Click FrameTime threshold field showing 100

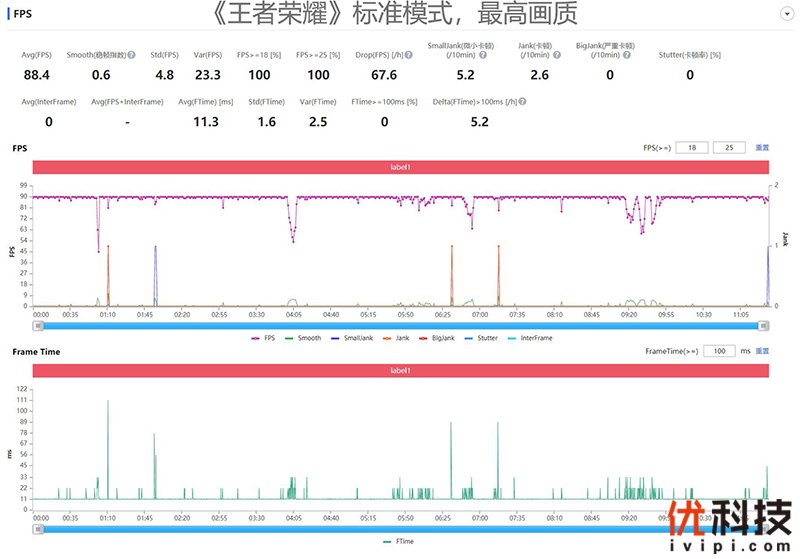click(x=719, y=351)
